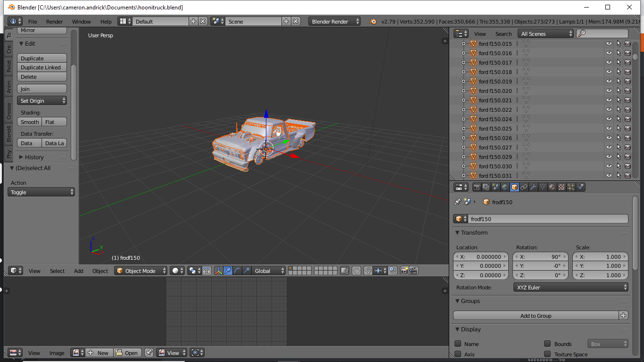Hide ford f150.015 in viewport via eye icon
Viewport: 644px width, 362px height.
pos(609,44)
